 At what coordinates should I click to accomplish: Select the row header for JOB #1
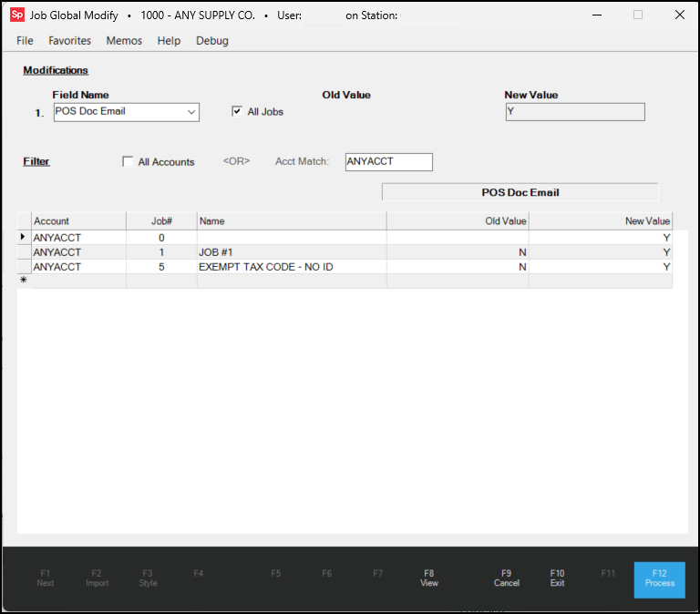point(24,252)
